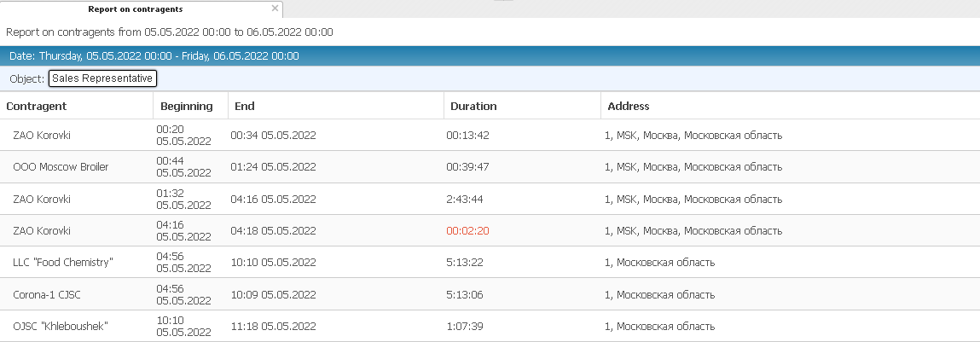Sort by the Contragent column header
980x342 pixels.
click(x=37, y=107)
